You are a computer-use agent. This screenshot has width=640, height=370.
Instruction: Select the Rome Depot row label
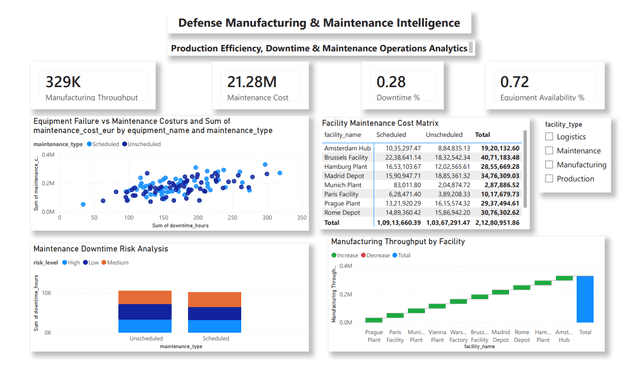coord(342,213)
